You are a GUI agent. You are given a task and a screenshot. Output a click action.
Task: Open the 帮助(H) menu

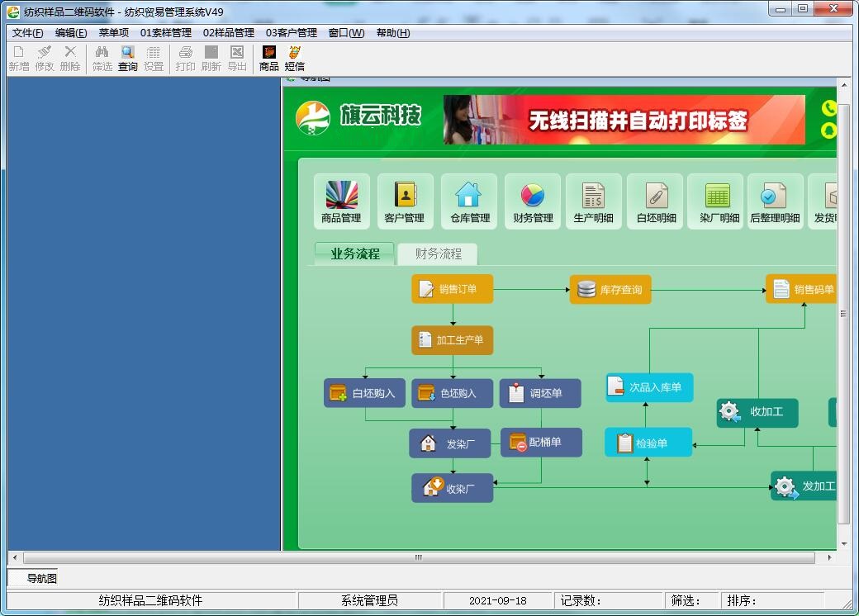[x=393, y=33]
